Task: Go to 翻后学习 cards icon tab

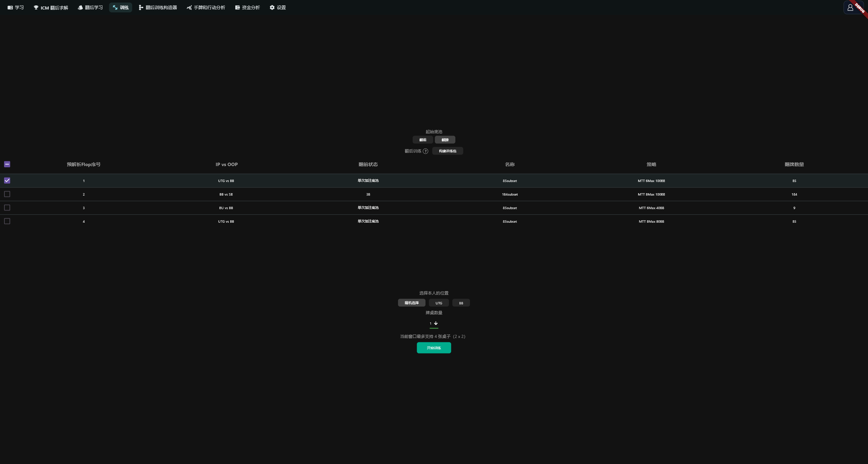Action: 90,7
